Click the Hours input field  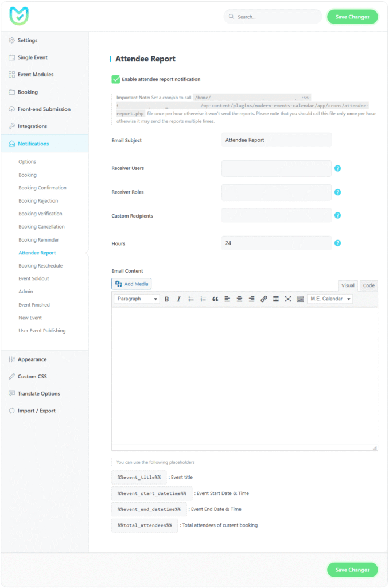tap(276, 243)
